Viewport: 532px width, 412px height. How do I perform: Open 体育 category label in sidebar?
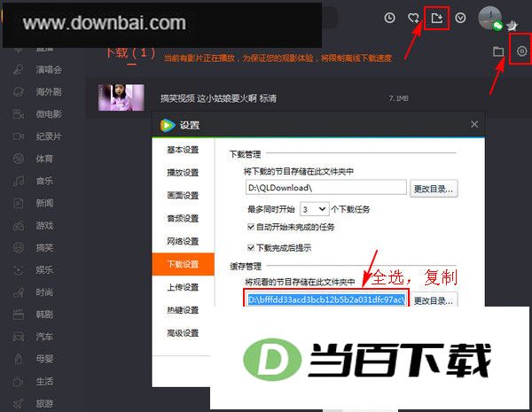[45, 159]
